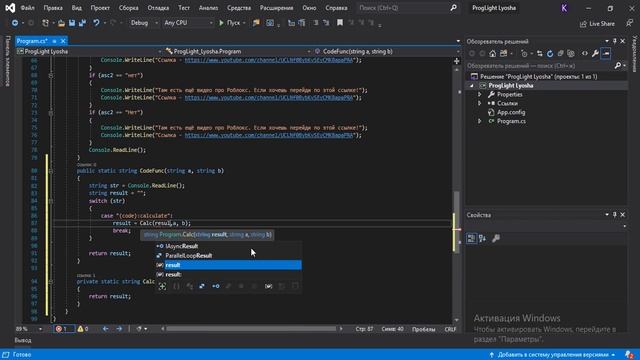The height and width of the screenshot is (360, 640).
Task: Click Sync with Active Document icon
Action: [x=540, y=53]
